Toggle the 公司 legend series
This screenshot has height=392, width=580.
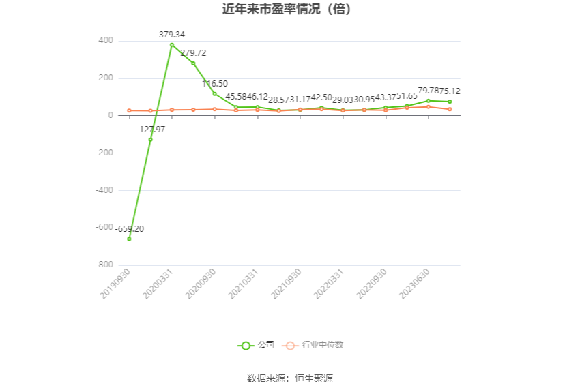coord(256,345)
